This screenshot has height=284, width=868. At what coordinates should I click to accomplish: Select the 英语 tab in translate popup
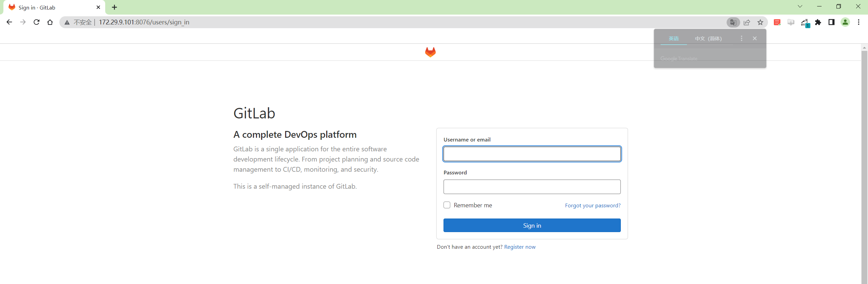pos(674,38)
